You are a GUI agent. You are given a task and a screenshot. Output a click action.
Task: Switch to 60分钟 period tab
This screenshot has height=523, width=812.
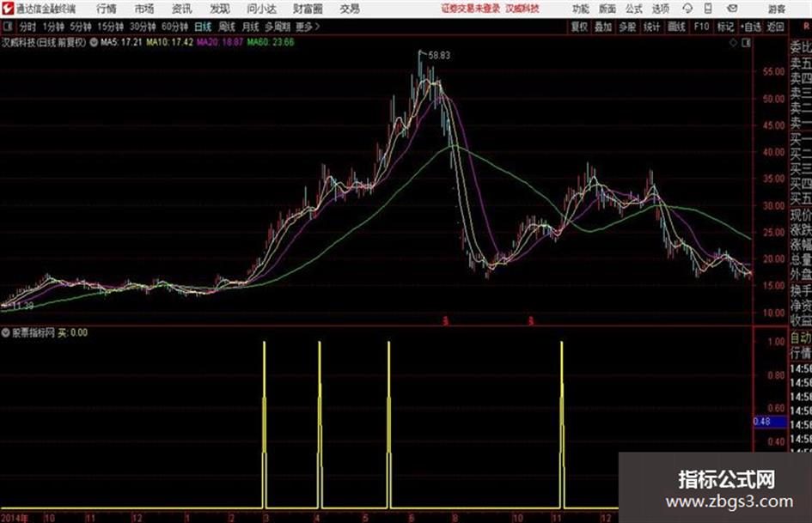[x=175, y=27]
